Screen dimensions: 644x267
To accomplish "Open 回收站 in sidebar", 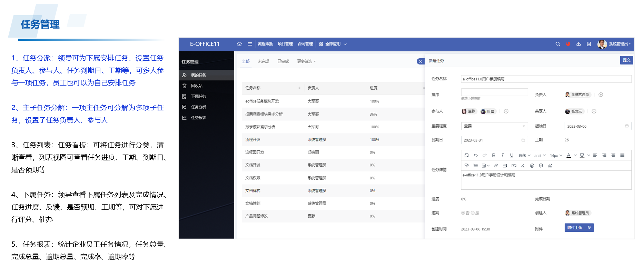I will (x=206, y=86).
